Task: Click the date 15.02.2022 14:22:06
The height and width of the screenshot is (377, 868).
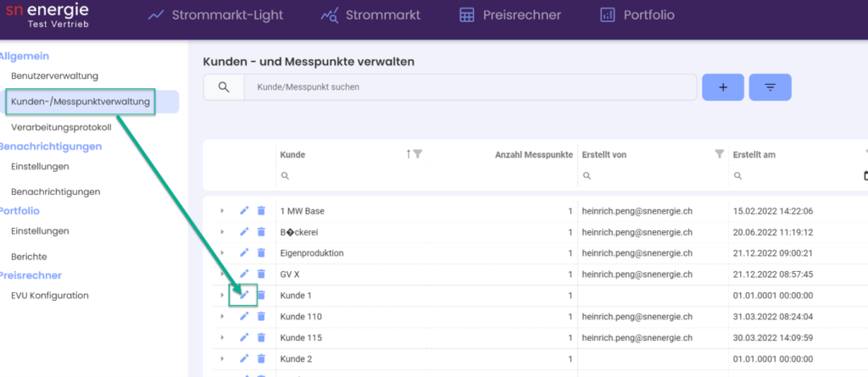Action: click(x=773, y=211)
